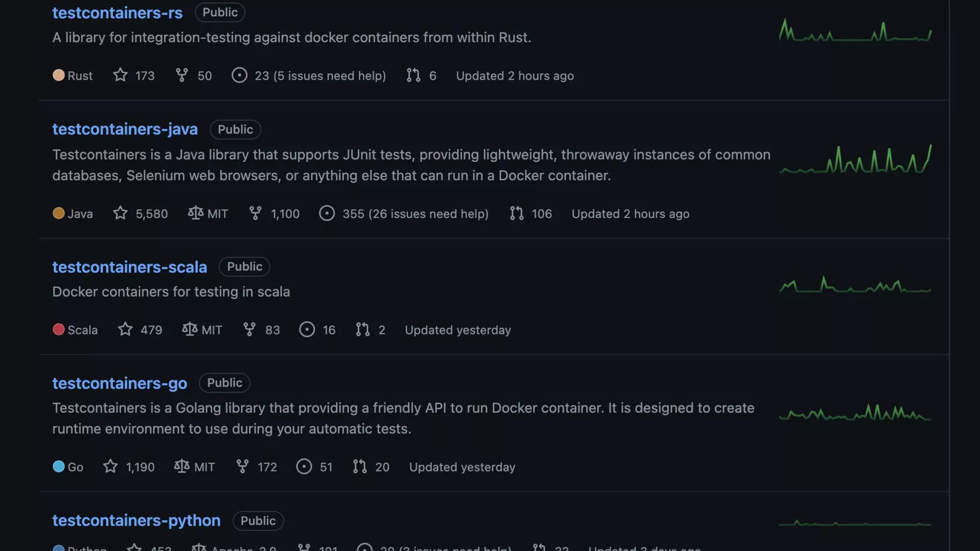Click the Rust language color dot
Screen dimensions: 980x551
tap(58, 75)
